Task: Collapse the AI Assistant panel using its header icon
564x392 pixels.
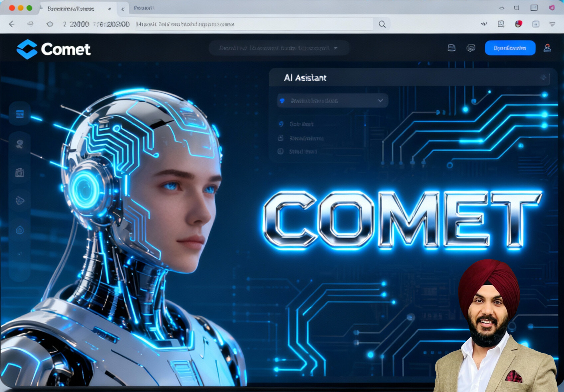Action: click(x=543, y=78)
